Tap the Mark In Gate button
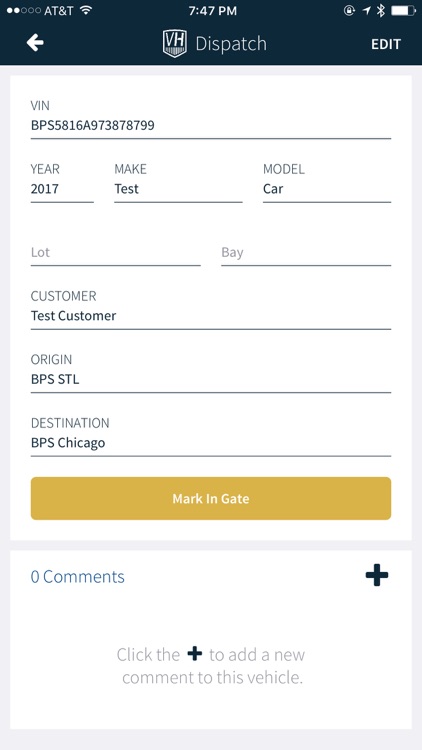The height and width of the screenshot is (750, 422). [x=211, y=498]
